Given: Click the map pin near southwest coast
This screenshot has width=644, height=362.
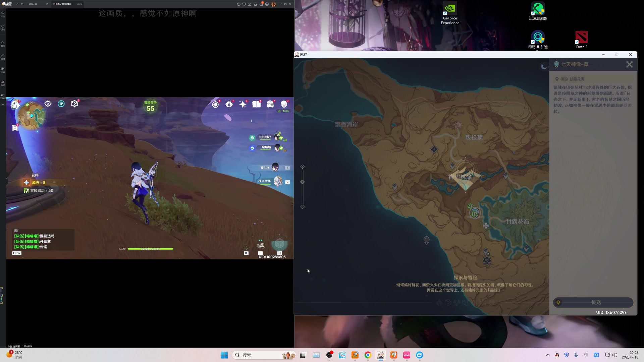Looking at the screenshot, I should pos(426,240).
